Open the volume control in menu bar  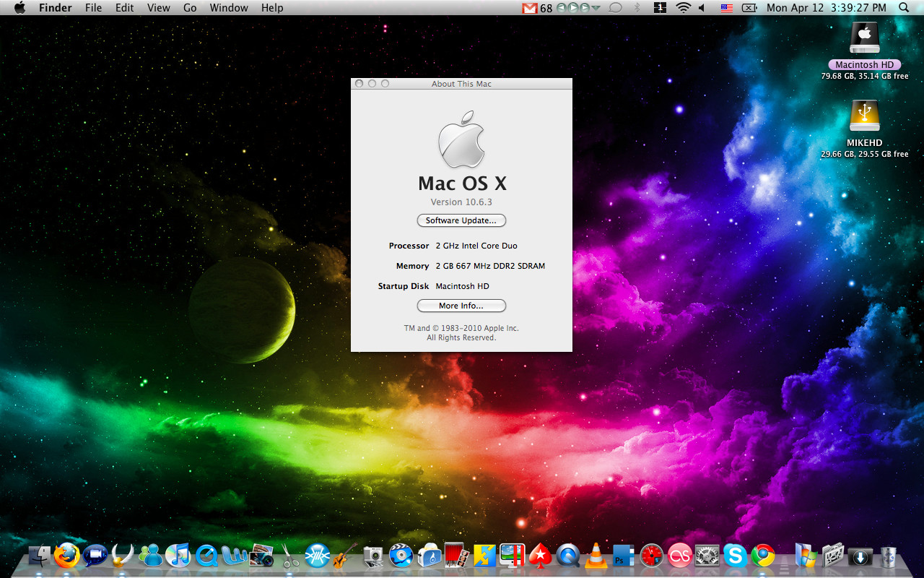click(702, 8)
